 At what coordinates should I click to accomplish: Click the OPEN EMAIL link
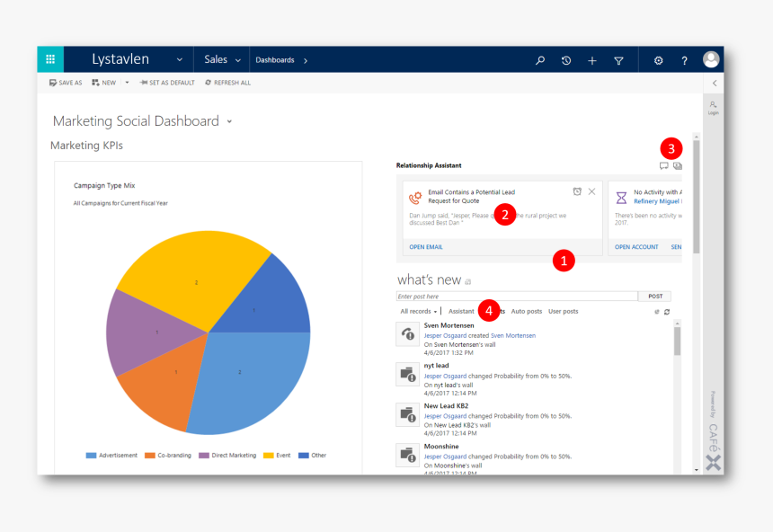[426, 247]
